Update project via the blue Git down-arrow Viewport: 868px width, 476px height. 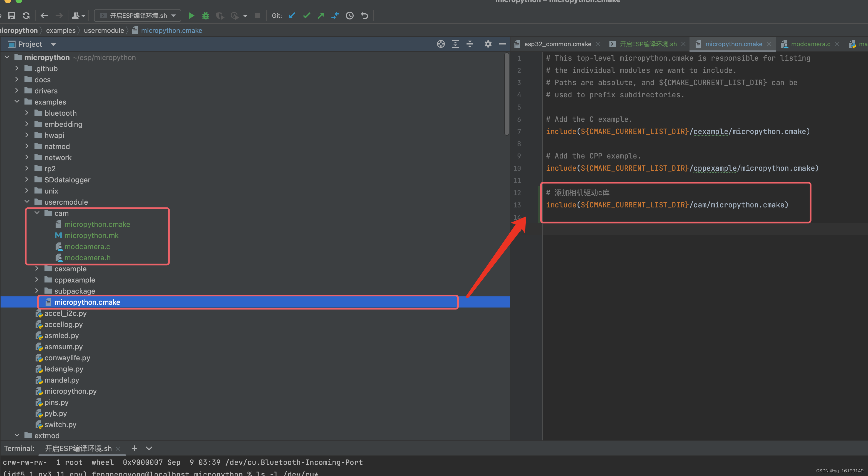point(291,16)
